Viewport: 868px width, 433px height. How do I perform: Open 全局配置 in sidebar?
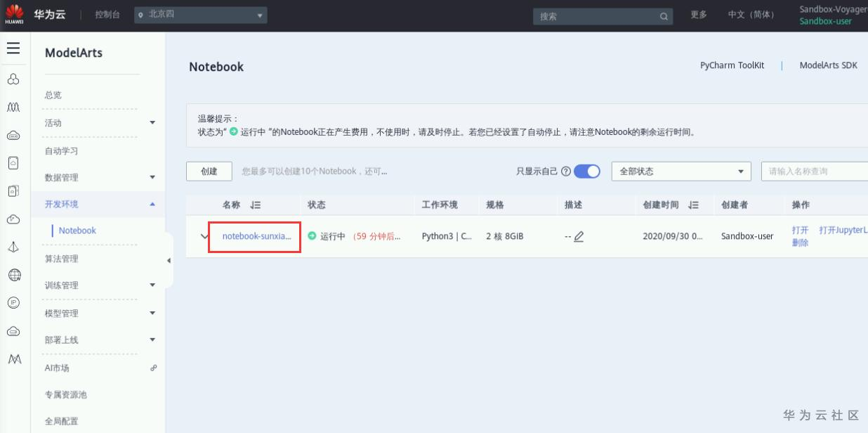(62, 422)
